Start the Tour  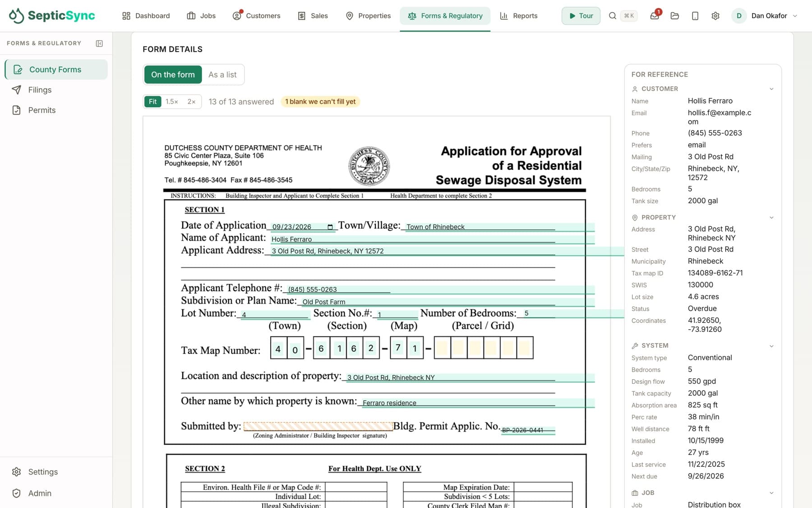point(581,16)
